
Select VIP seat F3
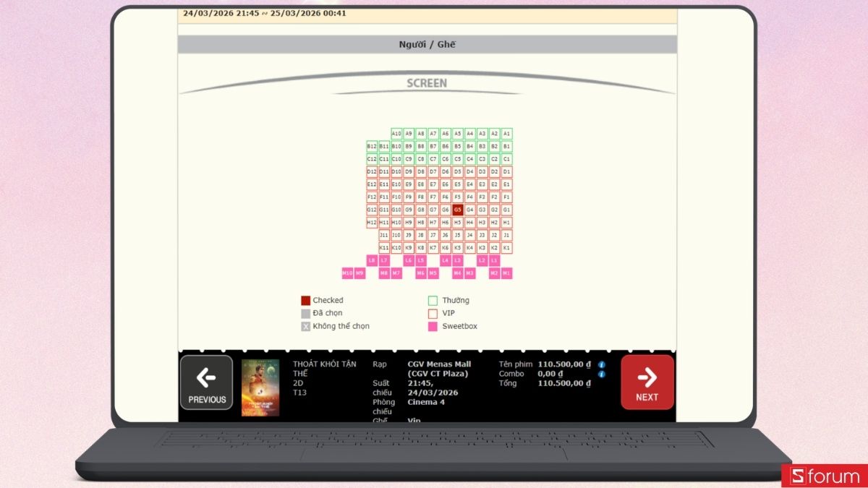coord(482,197)
